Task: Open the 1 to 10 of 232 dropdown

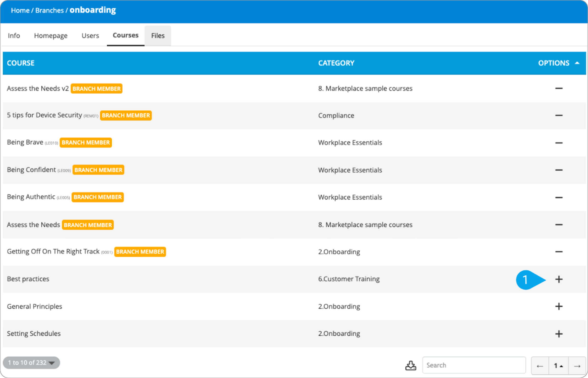Action: [x=31, y=363]
